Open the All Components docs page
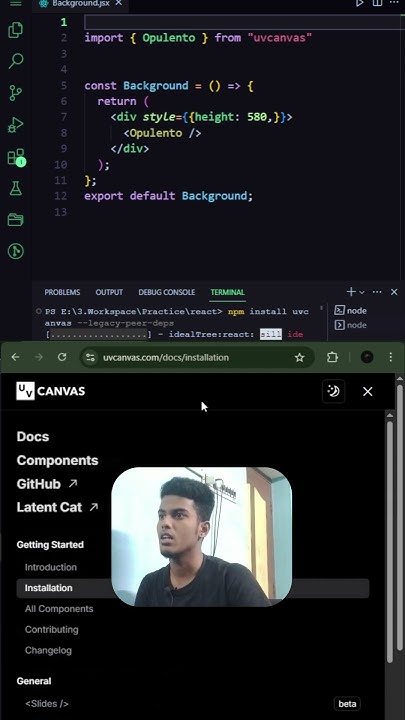The height and width of the screenshot is (720, 405). coord(59,608)
